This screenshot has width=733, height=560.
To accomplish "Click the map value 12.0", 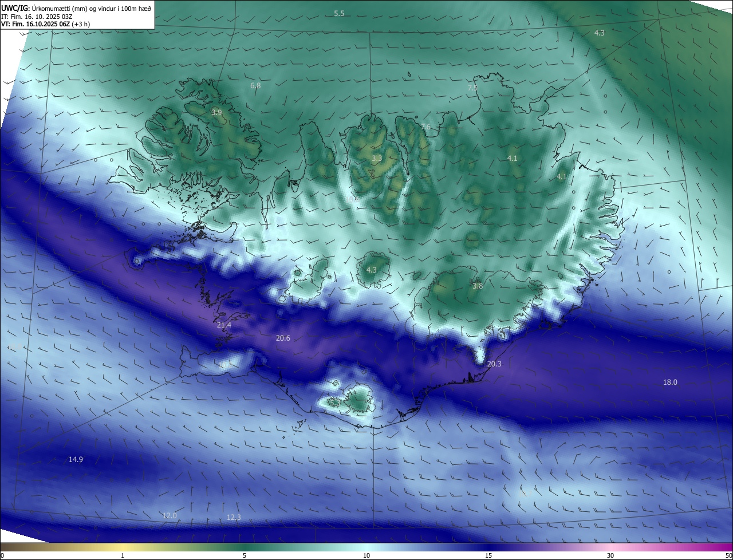I will point(170,516).
